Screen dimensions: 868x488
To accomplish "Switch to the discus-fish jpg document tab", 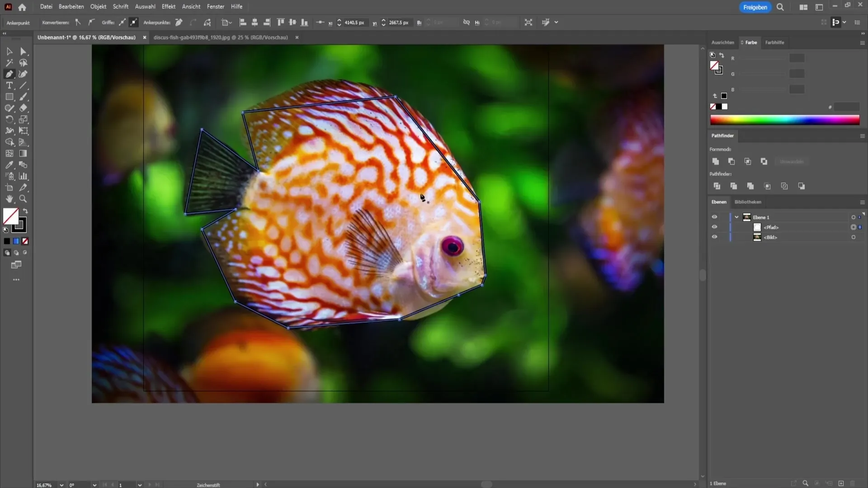I will [x=221, y=38].
